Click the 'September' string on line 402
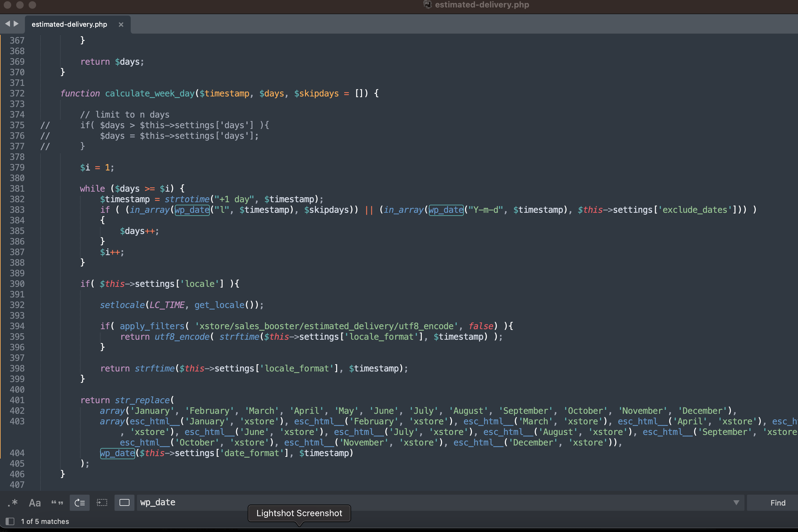 [525, 411]
